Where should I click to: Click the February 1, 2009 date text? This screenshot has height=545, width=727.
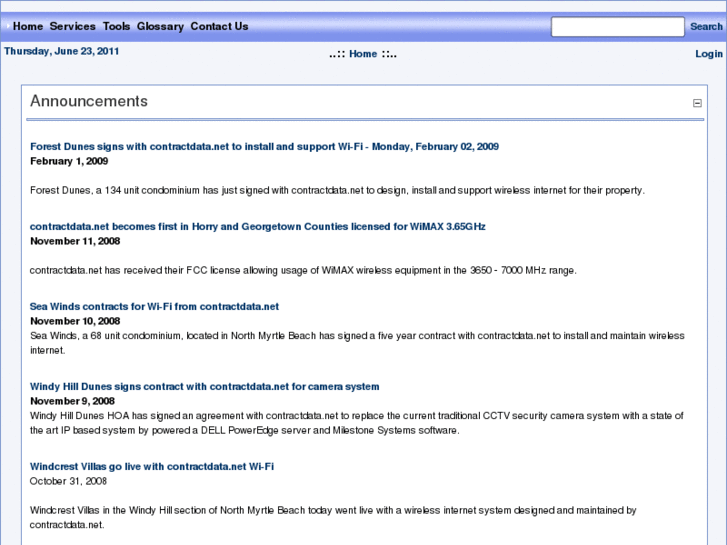[x=69, y=161]
